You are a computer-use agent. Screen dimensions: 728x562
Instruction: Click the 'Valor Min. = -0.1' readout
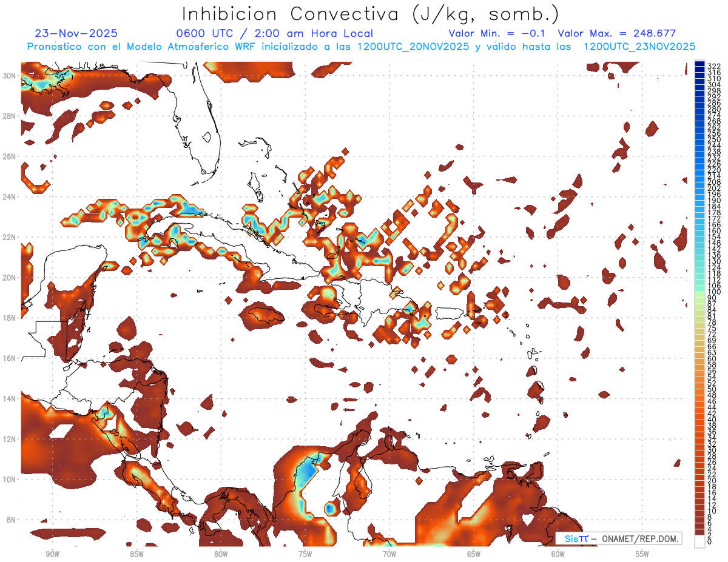click(497, 33)
